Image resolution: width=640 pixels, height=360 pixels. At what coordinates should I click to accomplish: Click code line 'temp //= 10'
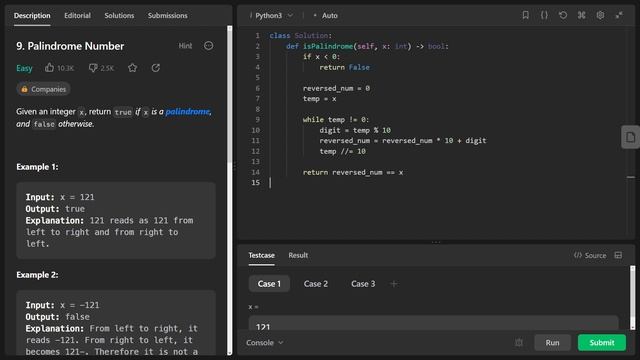click(x=342, y=151)
